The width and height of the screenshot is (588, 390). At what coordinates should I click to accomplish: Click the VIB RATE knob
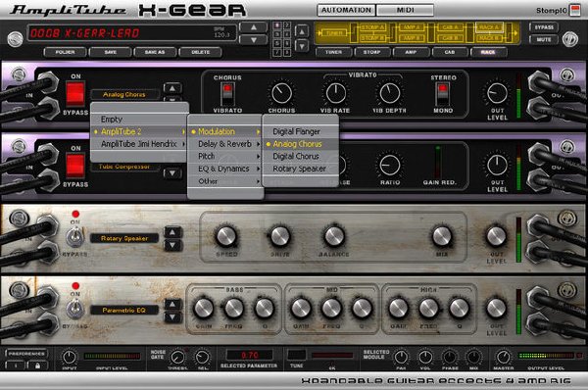pyautogui.click(x=335, y=93)
